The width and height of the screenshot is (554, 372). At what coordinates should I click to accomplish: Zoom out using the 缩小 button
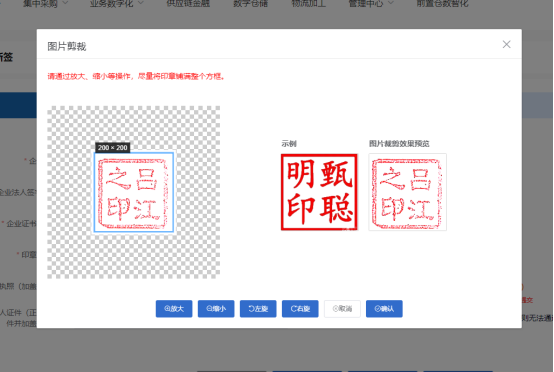(x=216, y=309)
